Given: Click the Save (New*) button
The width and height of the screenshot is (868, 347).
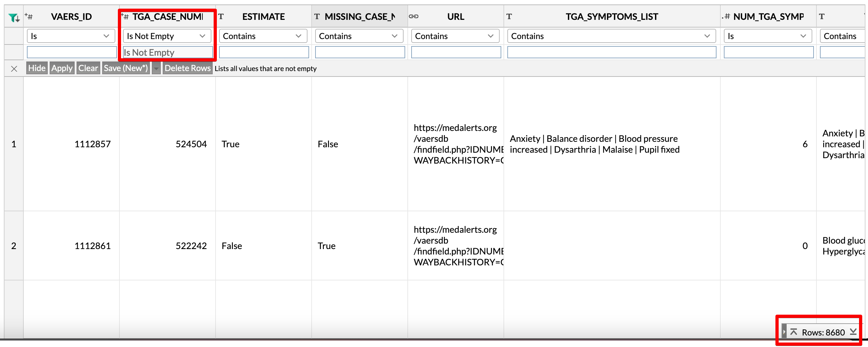Looking at the screenshot, I should [126, 68].
